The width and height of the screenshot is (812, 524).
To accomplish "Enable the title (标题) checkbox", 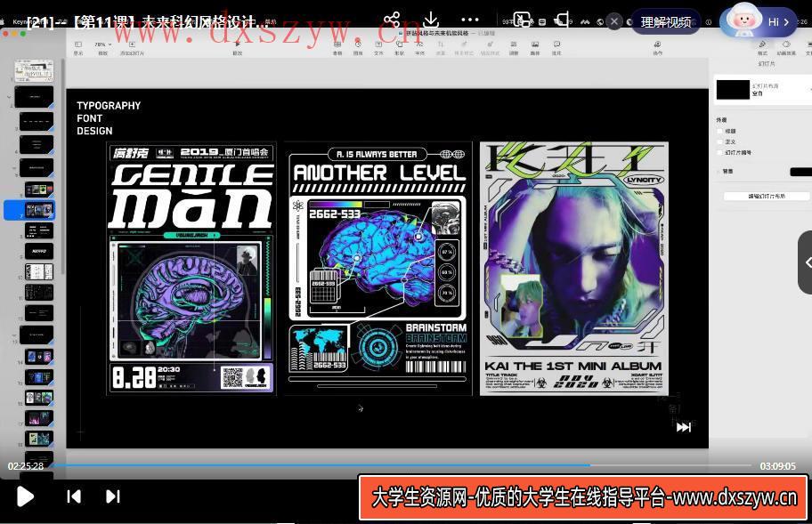I will pyautogui.click(x=720, y=131).
